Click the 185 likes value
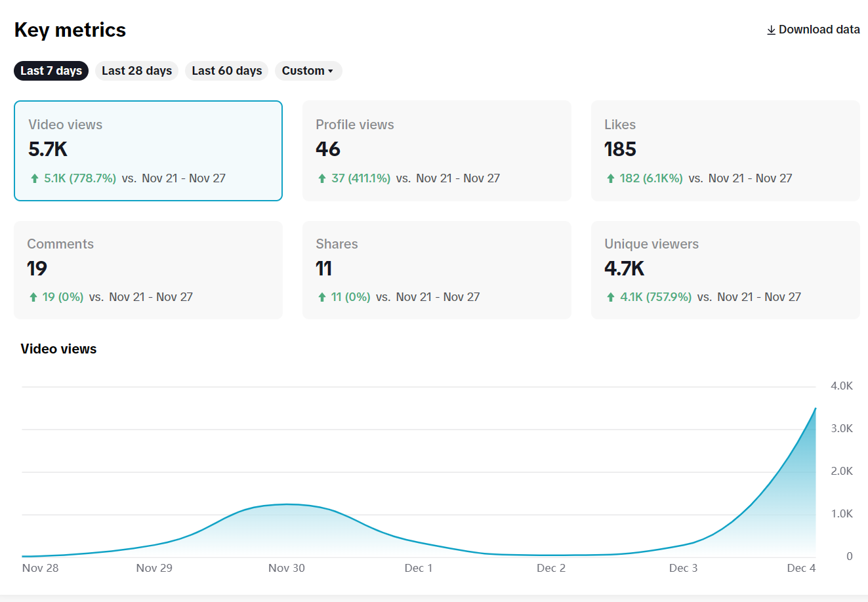The width and height of the screenshot is (868, 602). click(x=621, y=150)
